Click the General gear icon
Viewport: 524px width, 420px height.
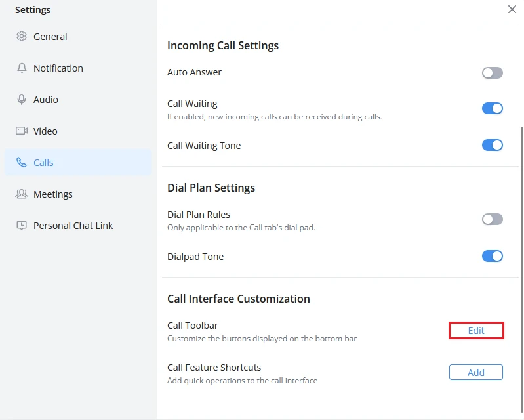click(22, 36)
